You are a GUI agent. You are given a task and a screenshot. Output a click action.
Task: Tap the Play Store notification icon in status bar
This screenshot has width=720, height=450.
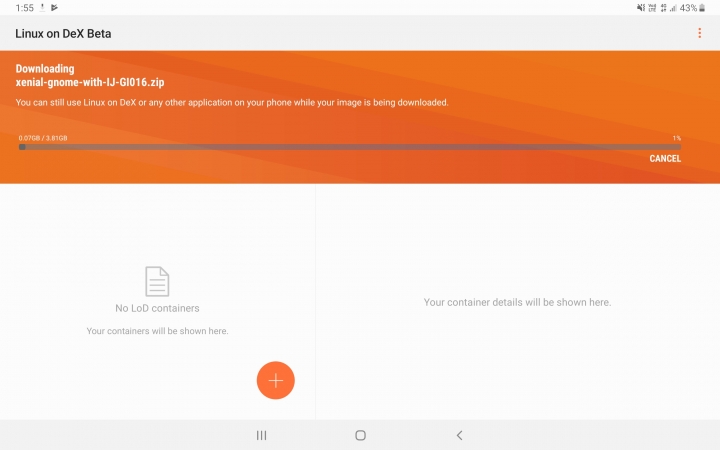point(54,7)
